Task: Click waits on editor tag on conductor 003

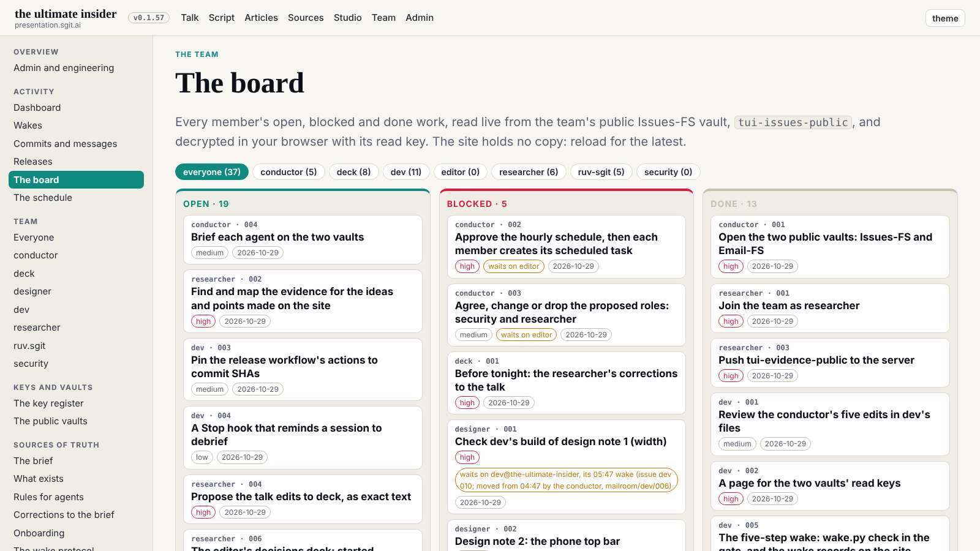Action: [526, 335]
